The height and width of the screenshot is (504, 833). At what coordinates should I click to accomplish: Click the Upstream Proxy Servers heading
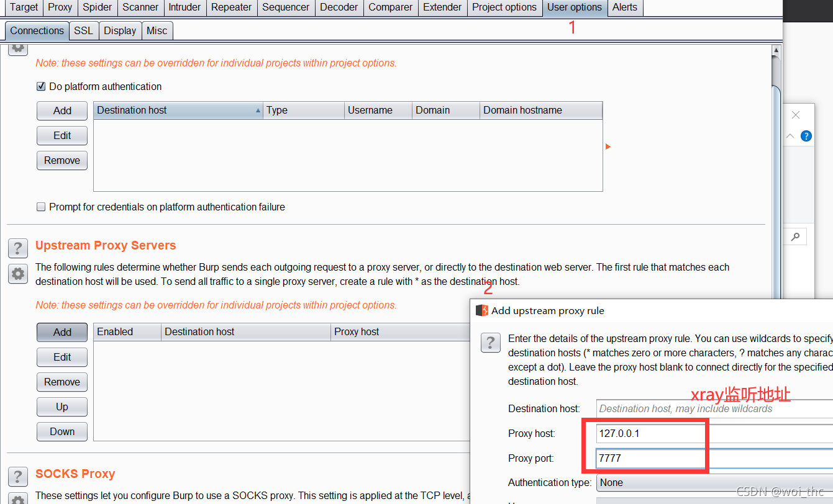pos(106,245)
